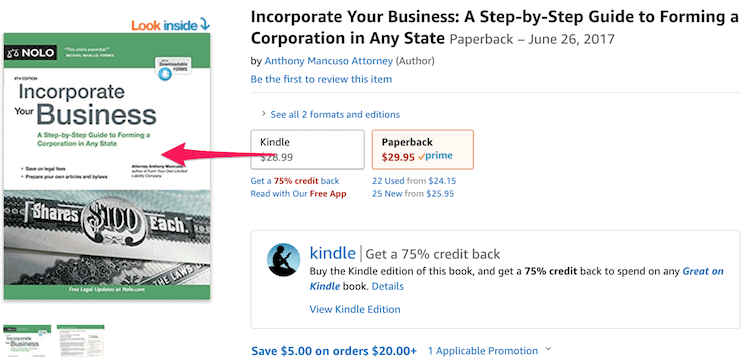
Task: Click the View Kindle Edition link
Action: pyautogui.click(x=355, y=309)
